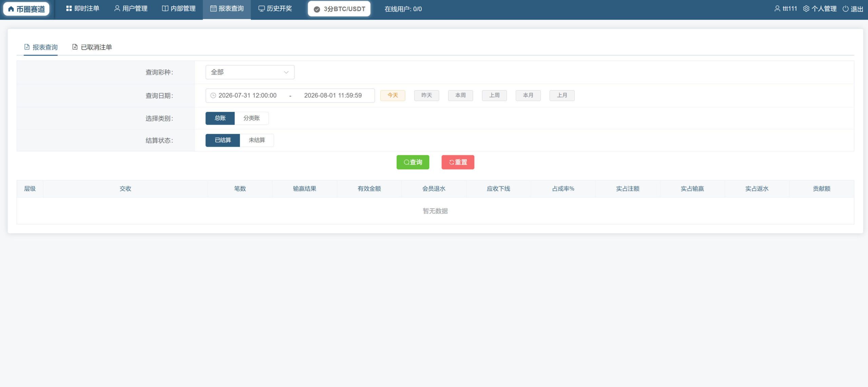Set date range to 上月
The image size is (868, 387).
[562, 96]
